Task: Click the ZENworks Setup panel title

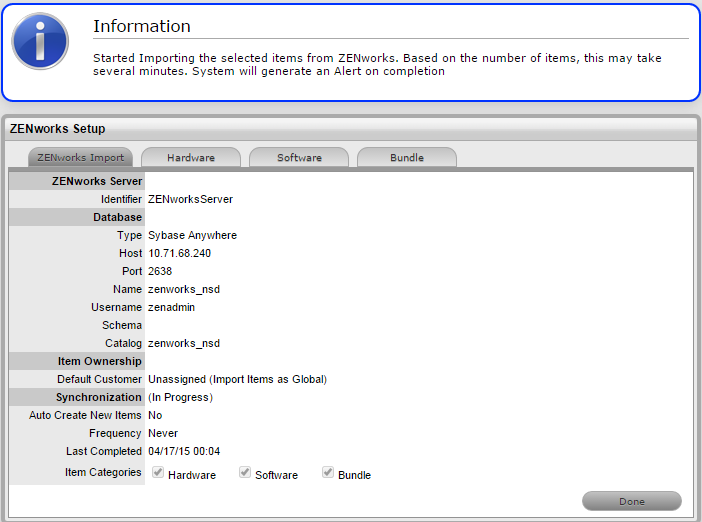Action: pos(57,129)
